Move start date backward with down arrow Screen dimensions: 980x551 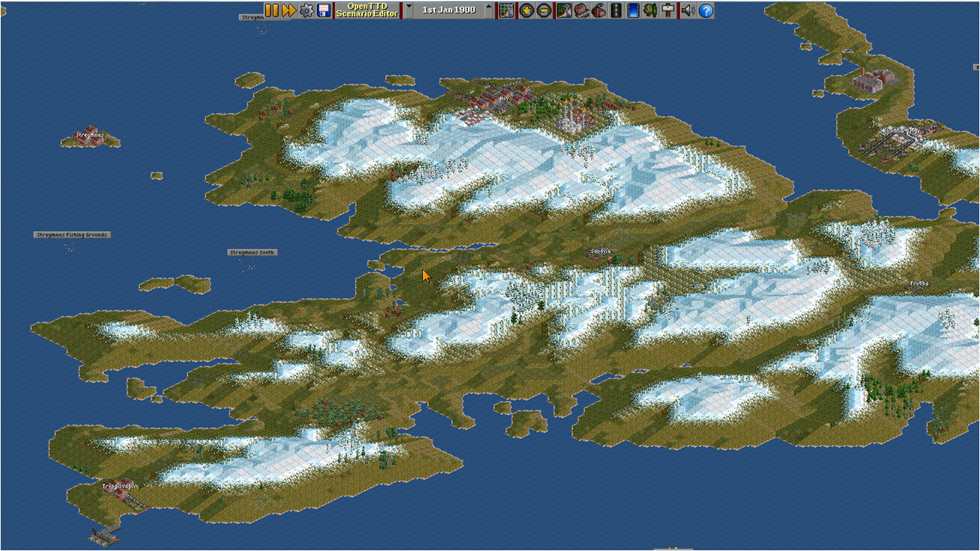coord(409,10)
